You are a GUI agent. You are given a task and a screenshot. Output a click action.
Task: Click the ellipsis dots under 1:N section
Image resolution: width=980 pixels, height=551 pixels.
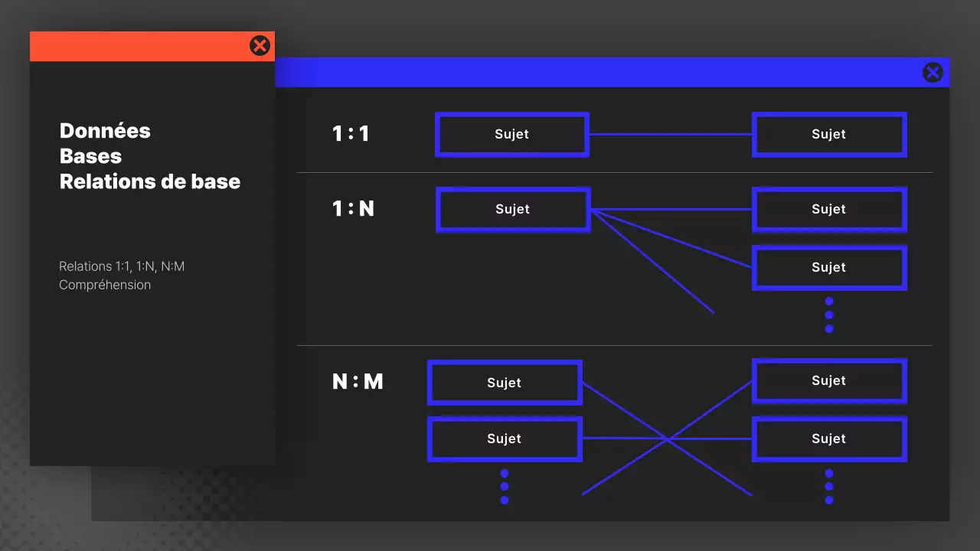click(x=829, y=314)
